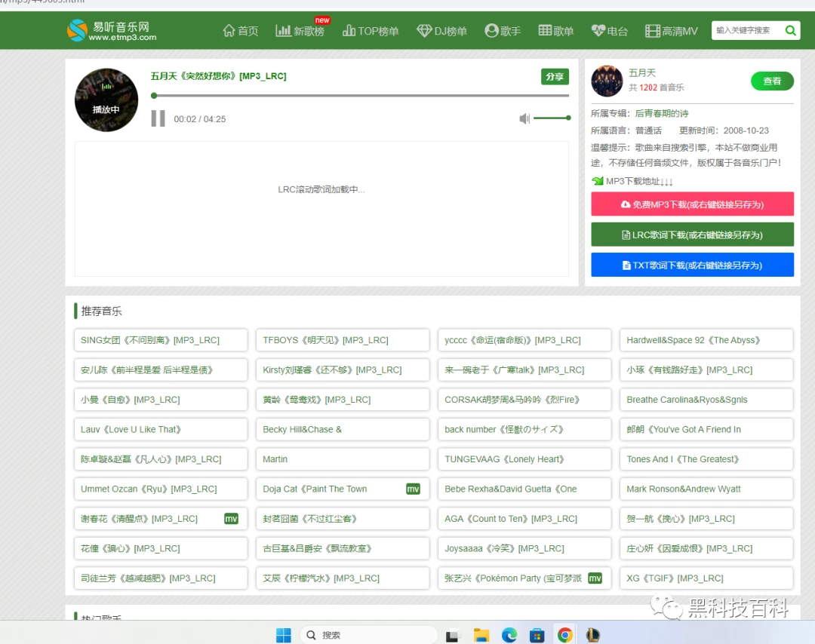Pause the playing song
The height and width of the screenshot is (644, 815).
[x=158, y=118]
